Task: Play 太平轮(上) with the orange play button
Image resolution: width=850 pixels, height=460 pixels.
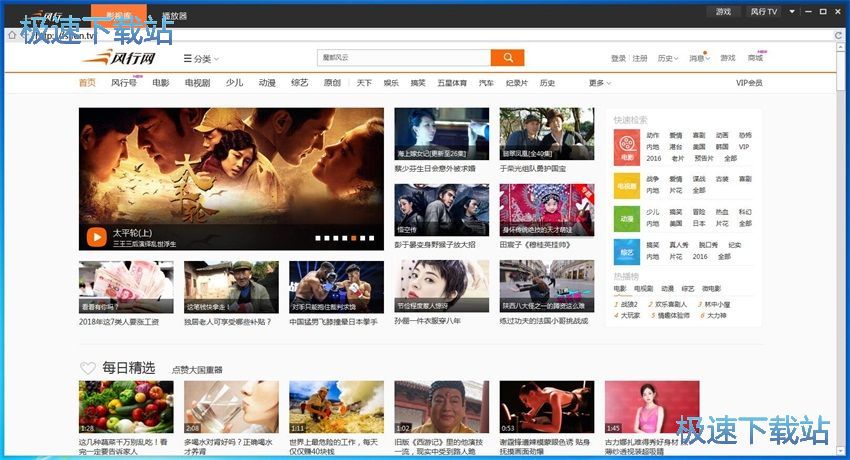Action: (x=96, y=237)
